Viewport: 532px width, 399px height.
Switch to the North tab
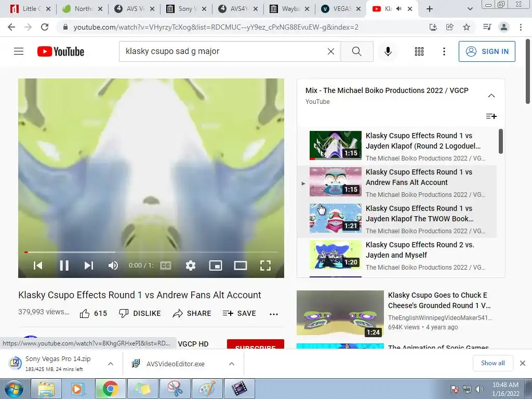tap(83, 9)
